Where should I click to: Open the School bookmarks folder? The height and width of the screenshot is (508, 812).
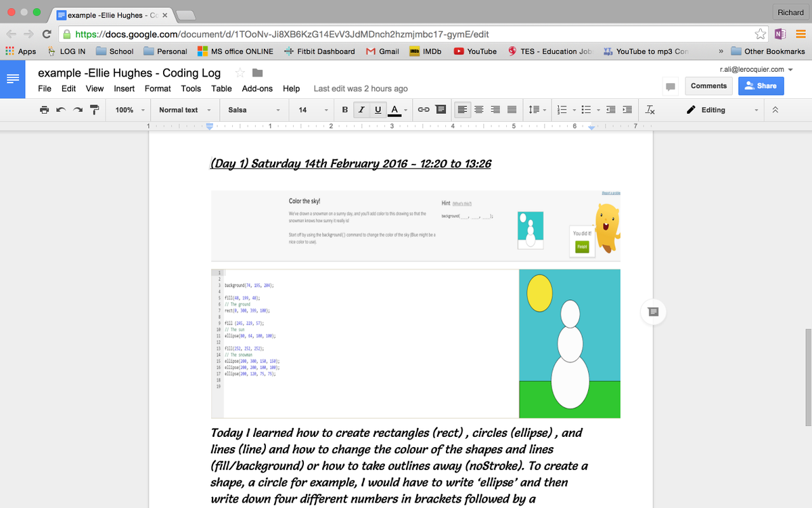(x=114, y=51)
